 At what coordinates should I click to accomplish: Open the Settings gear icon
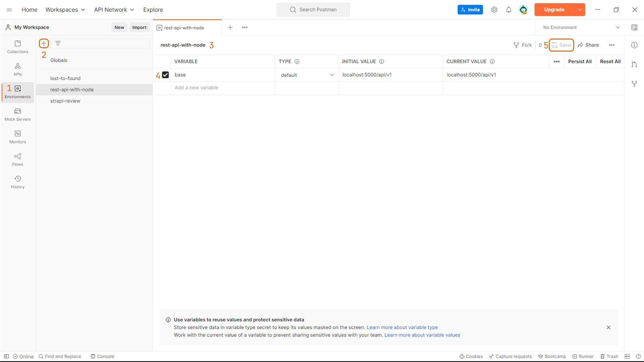point(494,10)
